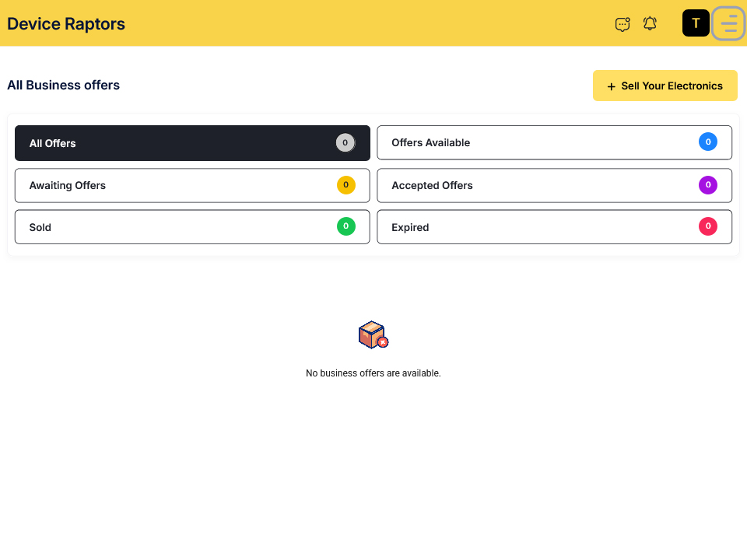This screenshot has height=560, width=747.
Task: Click the red Expired count badge
Action: pos(708,227)
